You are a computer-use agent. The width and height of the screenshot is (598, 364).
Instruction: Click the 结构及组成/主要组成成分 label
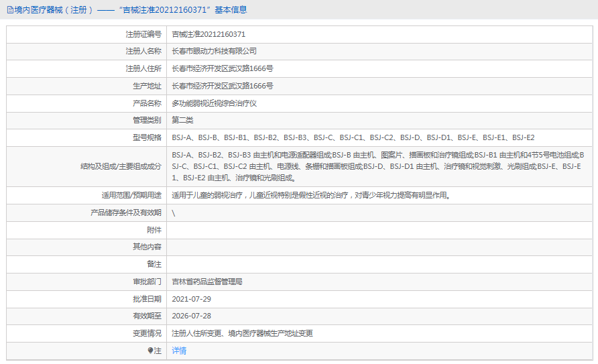click(x=121, y=166)
